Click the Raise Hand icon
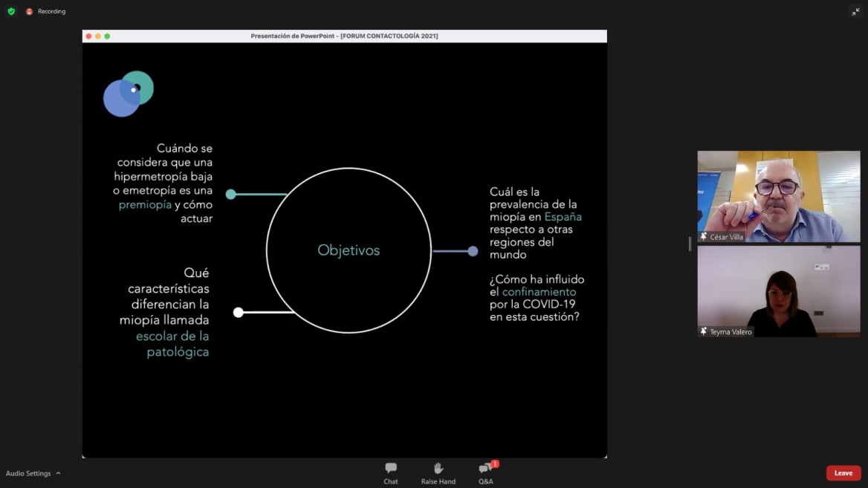868x488 pixels. click(438, 472)
